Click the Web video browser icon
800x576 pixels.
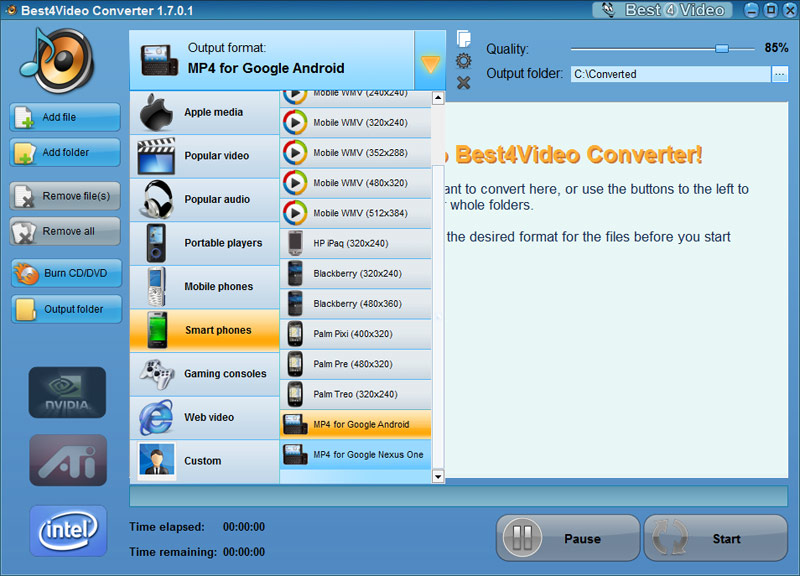tap(156, 417)
